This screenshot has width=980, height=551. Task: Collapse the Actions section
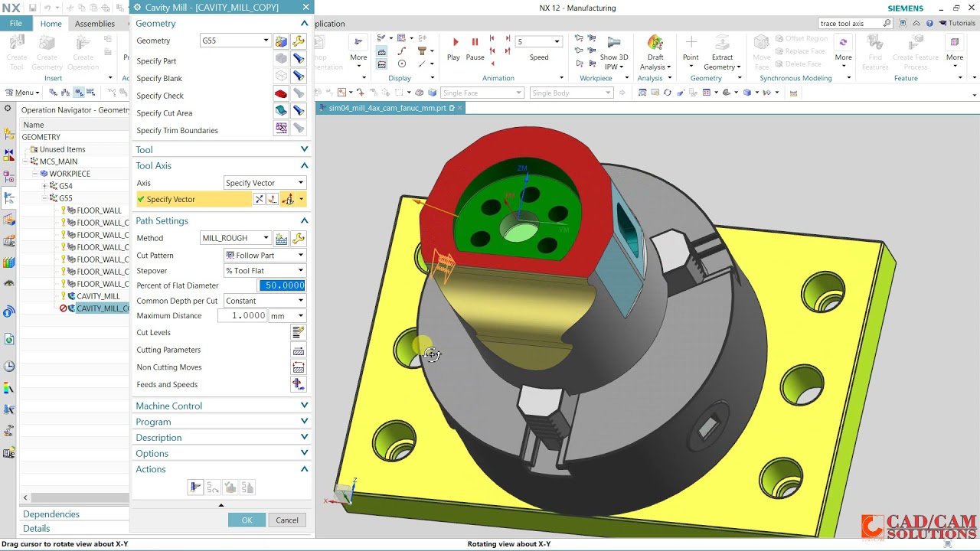pos(304,469)
